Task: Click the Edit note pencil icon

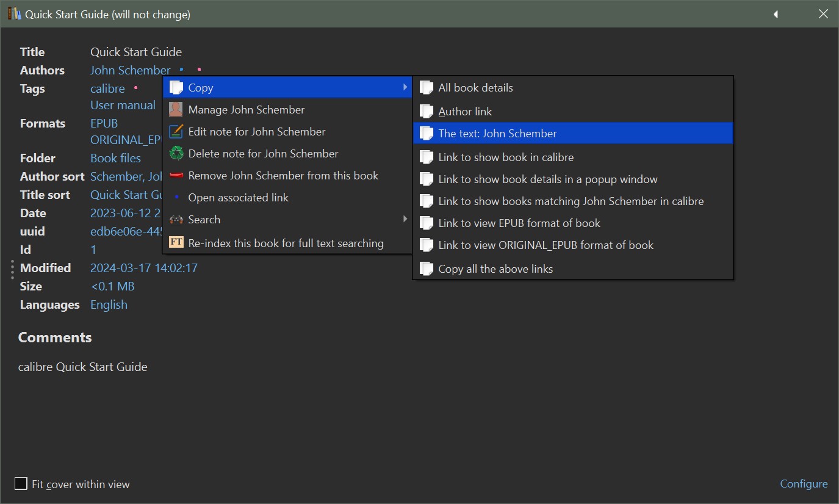Action: [x=176, y=132]
